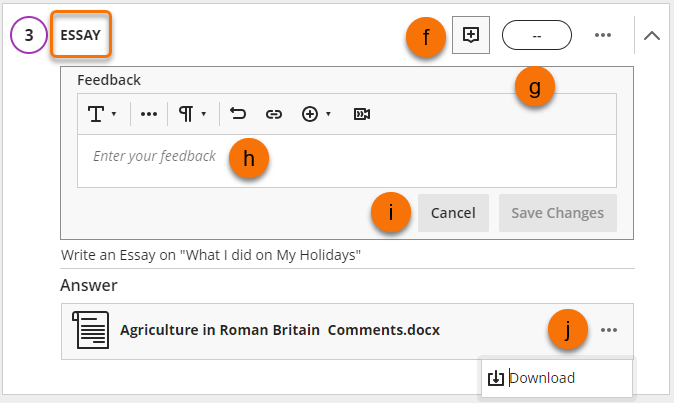Open the Agriculture in Roman Britain Comments.docx file
The width and height of the screenshot is (674, 403).
tap(279, 330)
